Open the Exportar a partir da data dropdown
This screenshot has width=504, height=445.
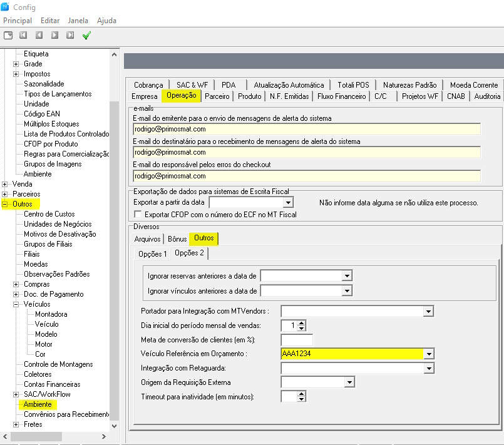[288, 203]
